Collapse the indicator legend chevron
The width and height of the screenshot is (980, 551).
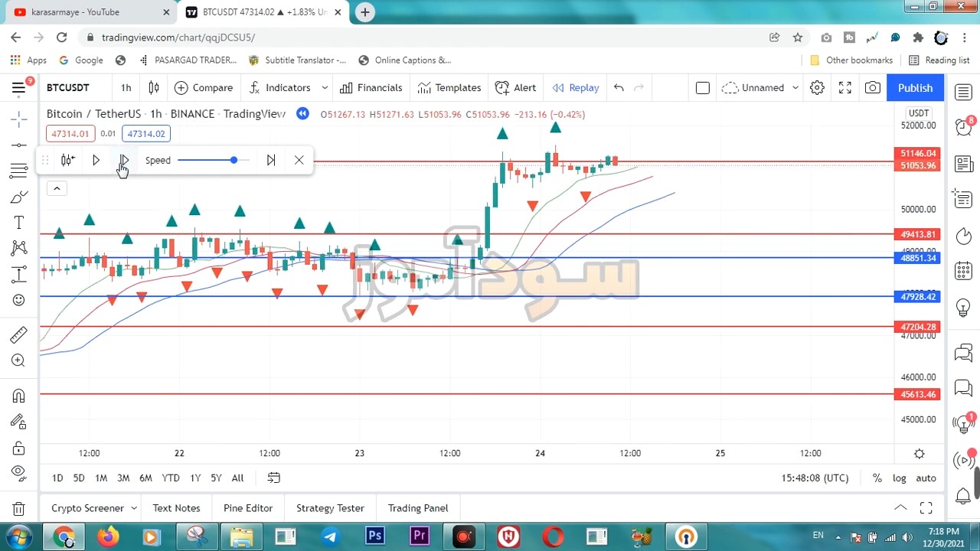click(x=57, y=188)
